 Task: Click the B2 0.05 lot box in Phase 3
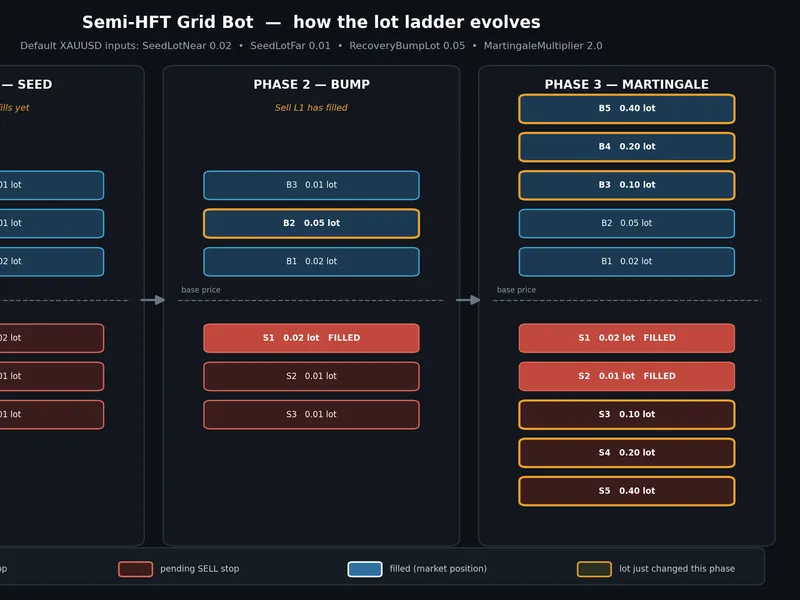pyautogui.click(x=627, y=223)
